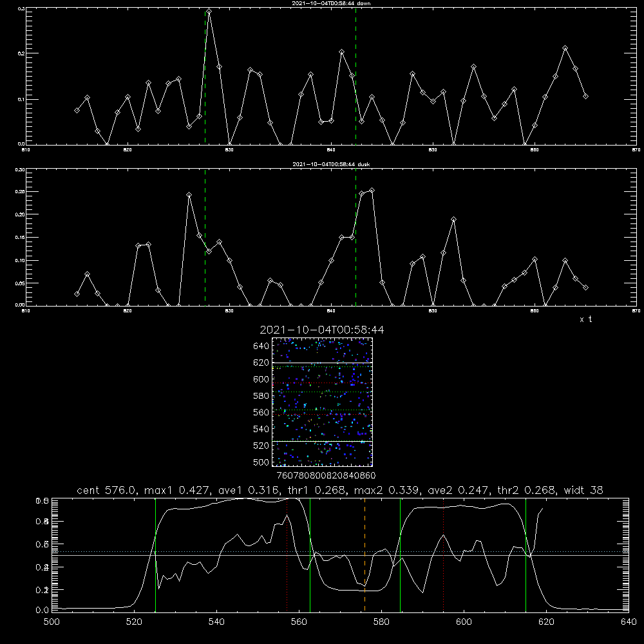Click the first green dashed line in dusk plot

[x=205, y=238]
